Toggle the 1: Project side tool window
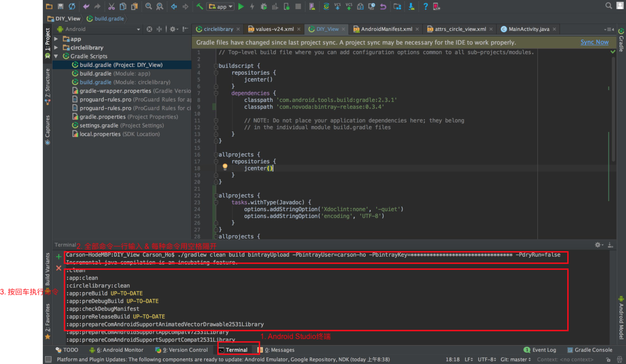Image resolution: width=626 pixels, height=364 pixels. 47,42
